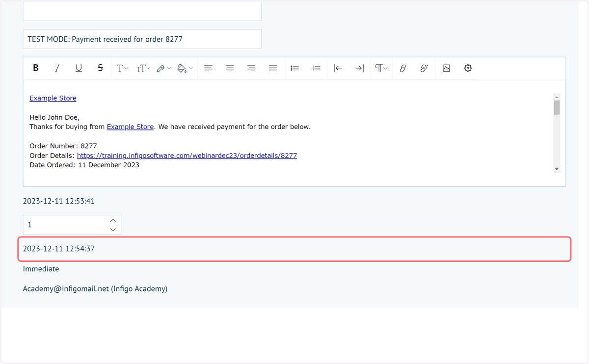The image size is (589, 364).
Task: Insert an image into the message
Action: point(446,68)
